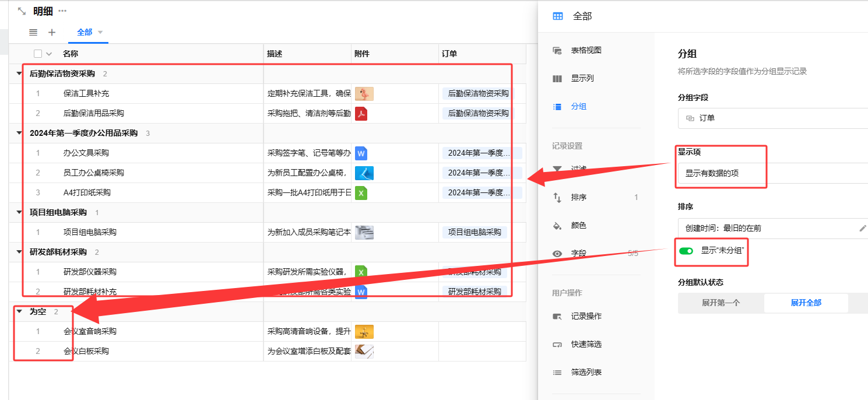
Task: Open the PDF attachment of 后勤保洁用品采购
Action: pyautogui.click(x=361, y=113)
